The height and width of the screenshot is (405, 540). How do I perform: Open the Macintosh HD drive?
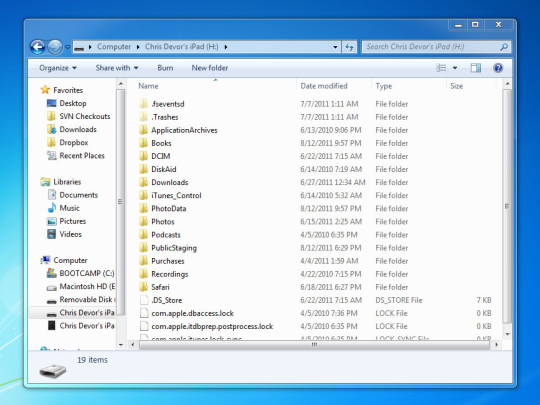[87, 287]
